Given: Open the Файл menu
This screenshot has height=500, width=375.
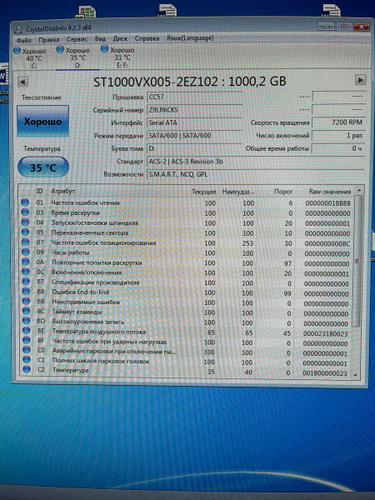Looking at the screenshot, I should 24,40.
